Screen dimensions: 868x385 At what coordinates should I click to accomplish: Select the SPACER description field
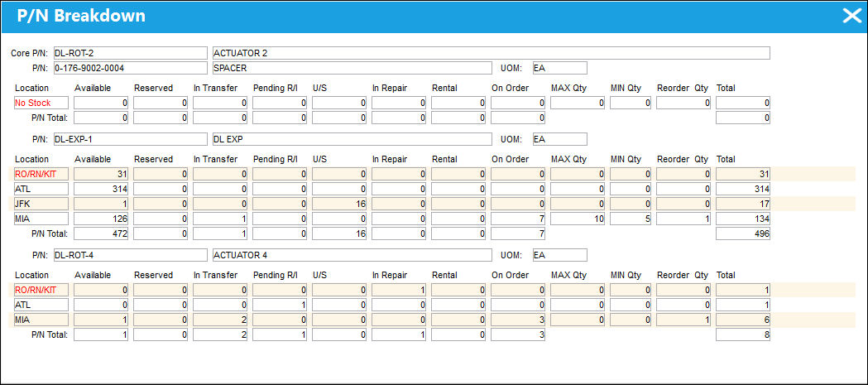click(352, 68)
